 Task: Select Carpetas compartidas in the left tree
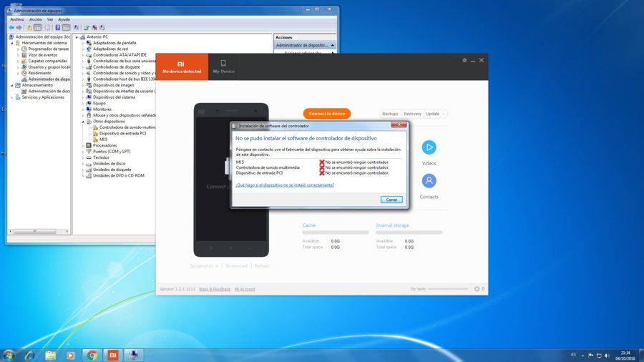click(x=44, y=61)
